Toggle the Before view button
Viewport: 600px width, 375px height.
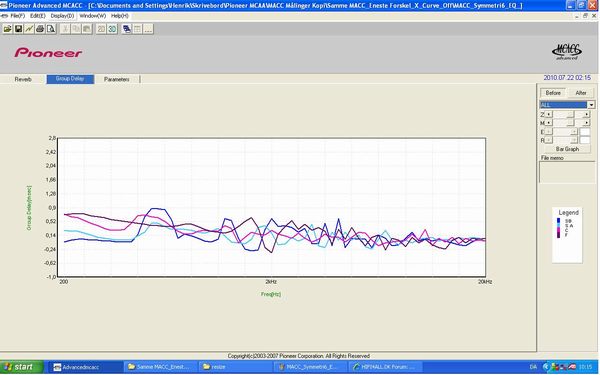coord(553,93)
